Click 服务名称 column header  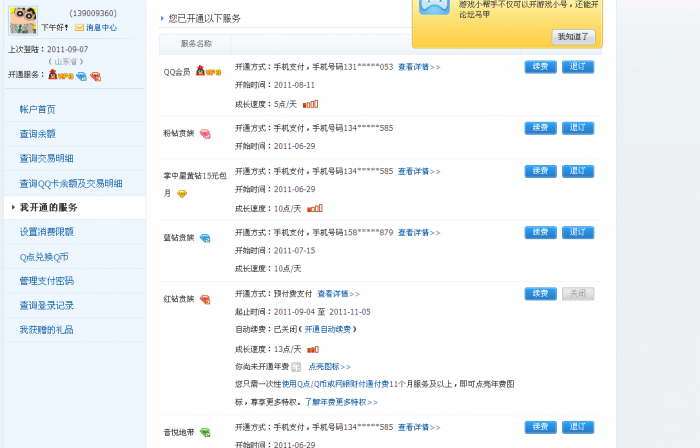(x=196, y=44)
